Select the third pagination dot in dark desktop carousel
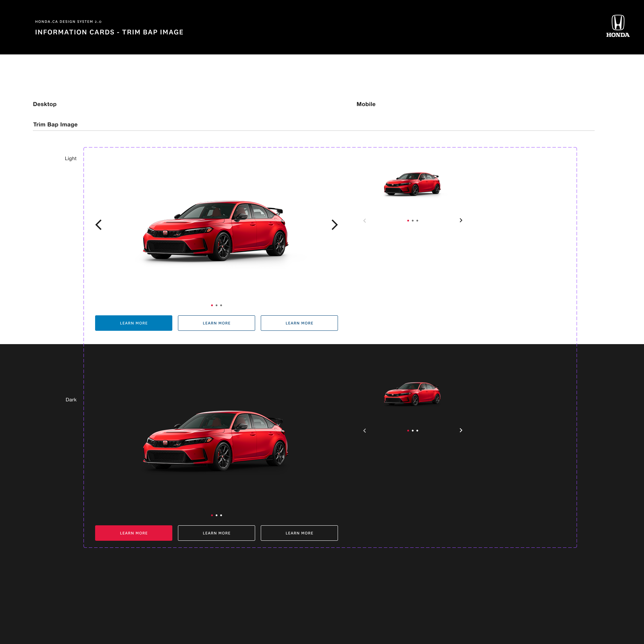This screenshot has width=644, height=644. click(x=221, y=515)
